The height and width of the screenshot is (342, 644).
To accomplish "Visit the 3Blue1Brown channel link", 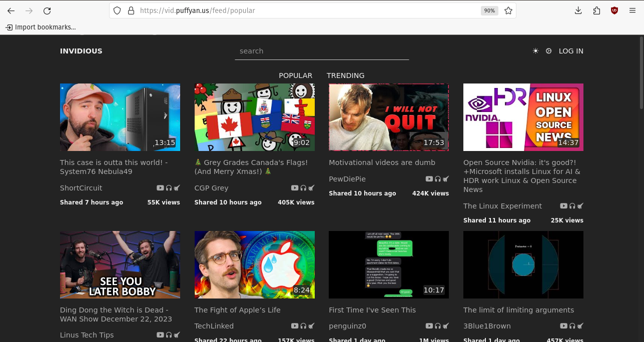I will [x=487, y=326].
